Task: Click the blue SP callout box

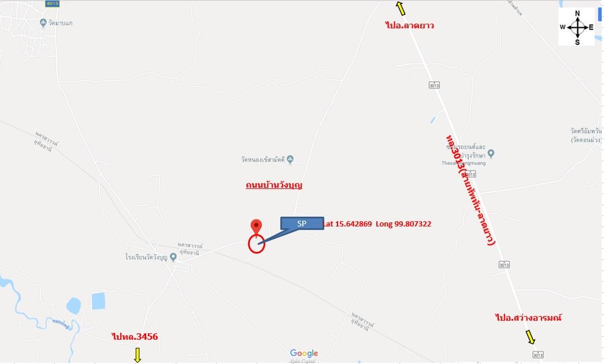Action: coord(302,224)
